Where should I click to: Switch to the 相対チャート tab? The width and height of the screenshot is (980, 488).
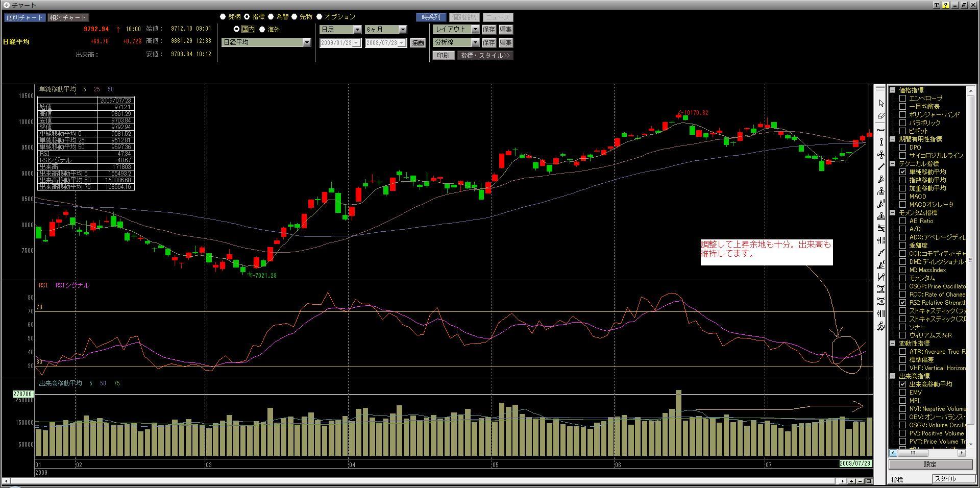point(68,17)
